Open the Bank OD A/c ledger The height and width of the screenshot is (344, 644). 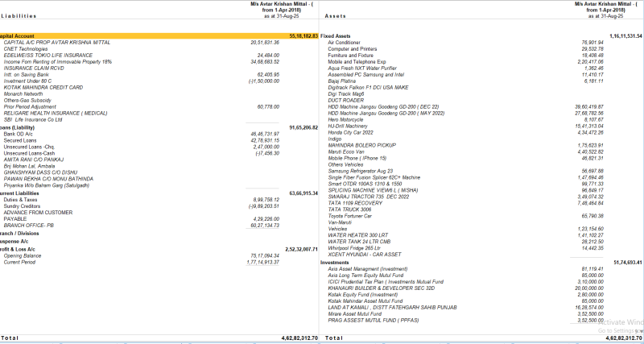point(19,133)
